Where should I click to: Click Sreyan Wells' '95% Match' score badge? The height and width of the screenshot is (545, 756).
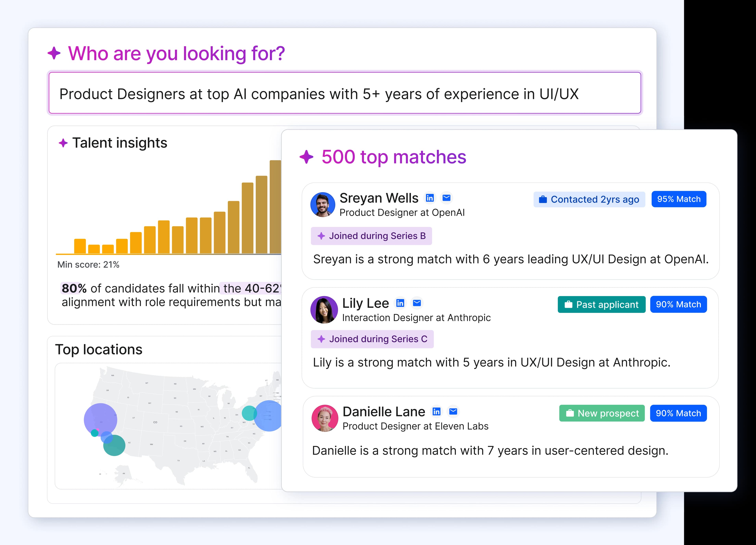(x=679, y=199)
